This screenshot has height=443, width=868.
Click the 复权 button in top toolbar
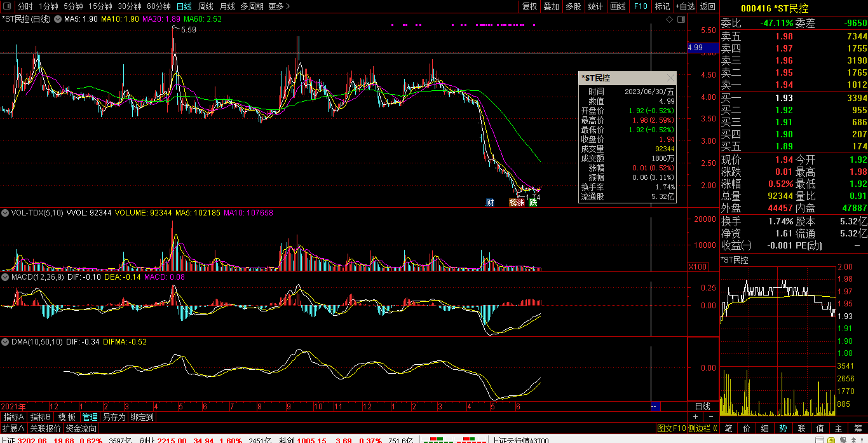(x=529, y=6)
